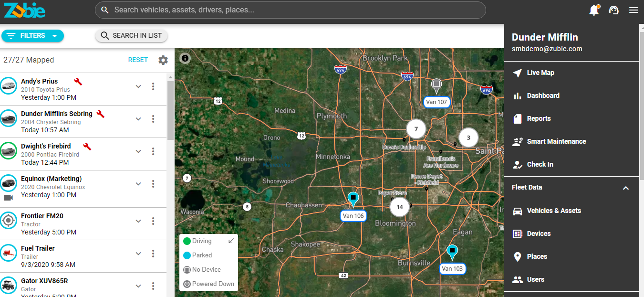This screenshot has width=644, height=297.
Task: Click the map info icon
Action: click(x=185, y=58)
